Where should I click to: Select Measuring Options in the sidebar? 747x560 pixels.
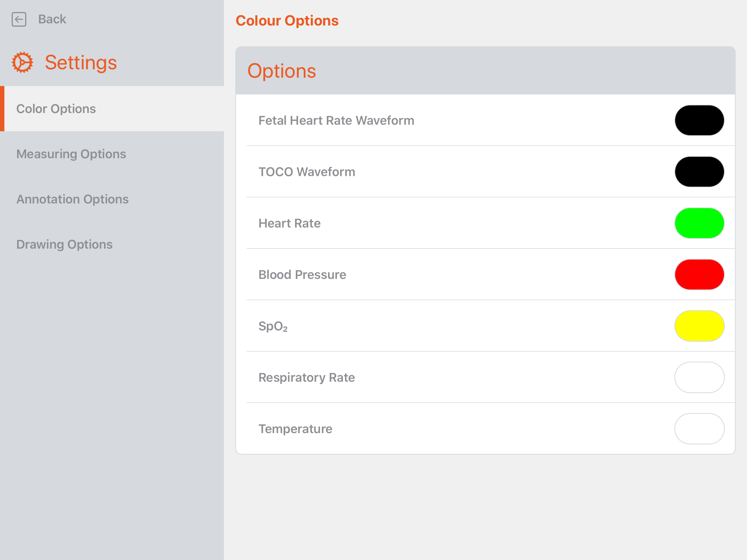click(71, 154)
